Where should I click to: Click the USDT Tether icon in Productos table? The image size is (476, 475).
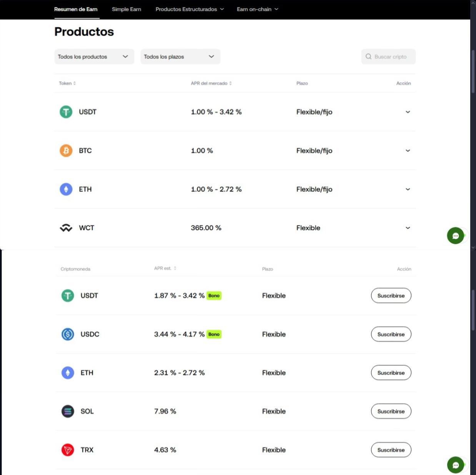coord(66,112)
